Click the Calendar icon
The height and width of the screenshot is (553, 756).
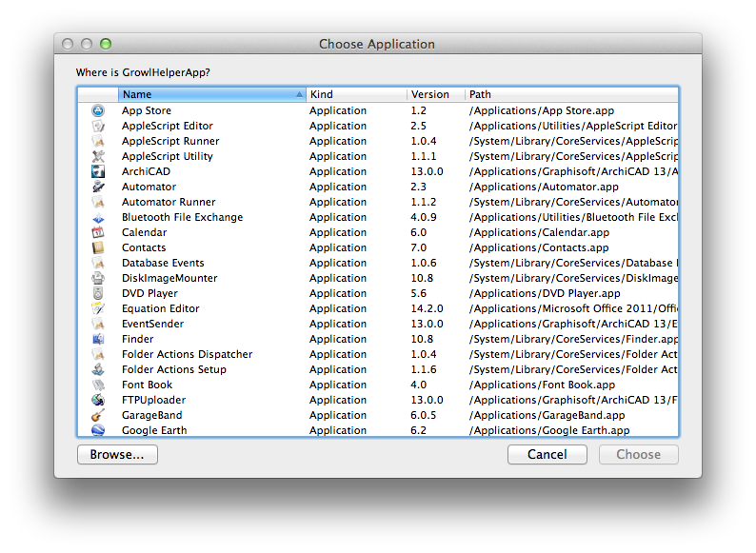[x=98, y=232]
